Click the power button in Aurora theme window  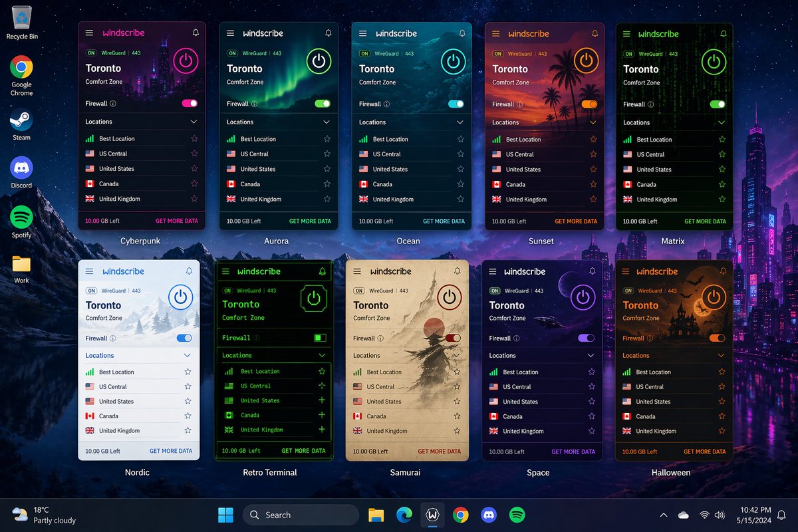(319, 61)
